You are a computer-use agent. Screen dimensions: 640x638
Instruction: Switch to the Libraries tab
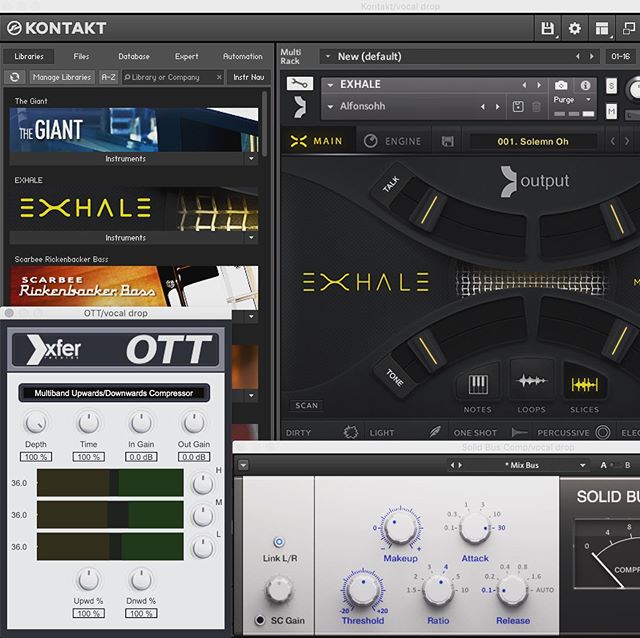[29, 56]
